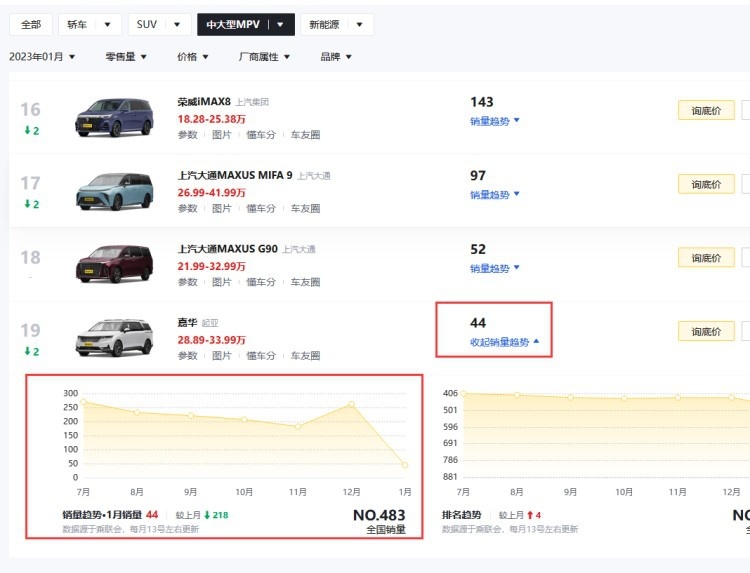This screenshot has width=750, height=573.
Task: Click 询底价 button for 荣威iMAX8
Action: [706, 110]
